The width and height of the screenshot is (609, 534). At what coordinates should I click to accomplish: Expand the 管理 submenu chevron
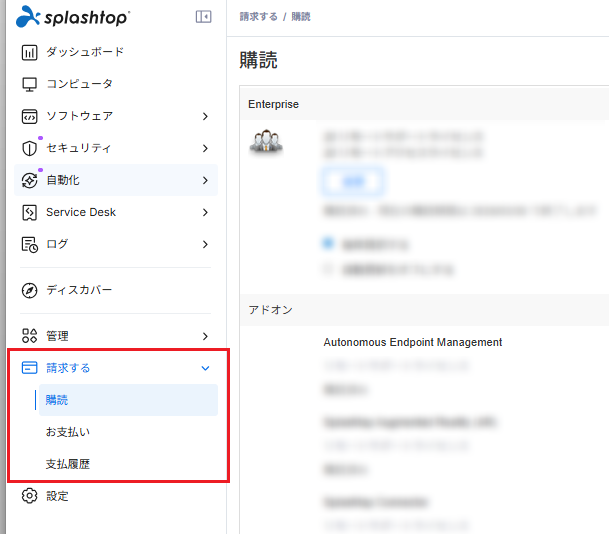tap(205, 336)
